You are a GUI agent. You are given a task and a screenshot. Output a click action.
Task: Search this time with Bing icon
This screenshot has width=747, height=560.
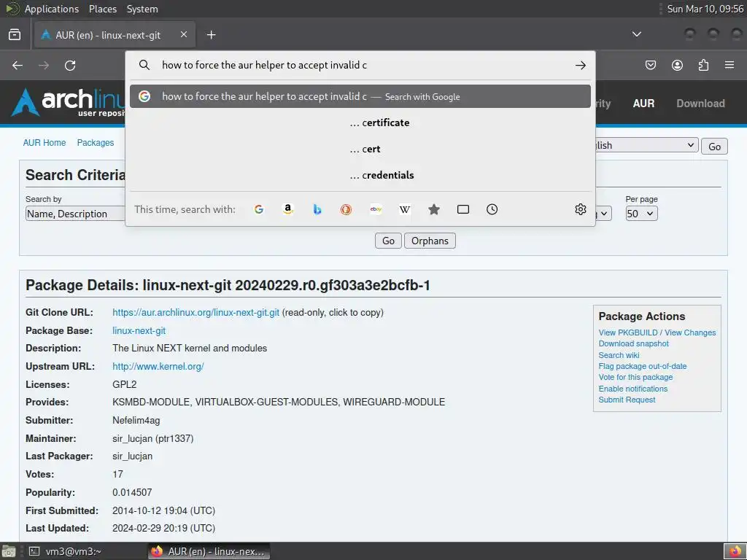(317, 209)
